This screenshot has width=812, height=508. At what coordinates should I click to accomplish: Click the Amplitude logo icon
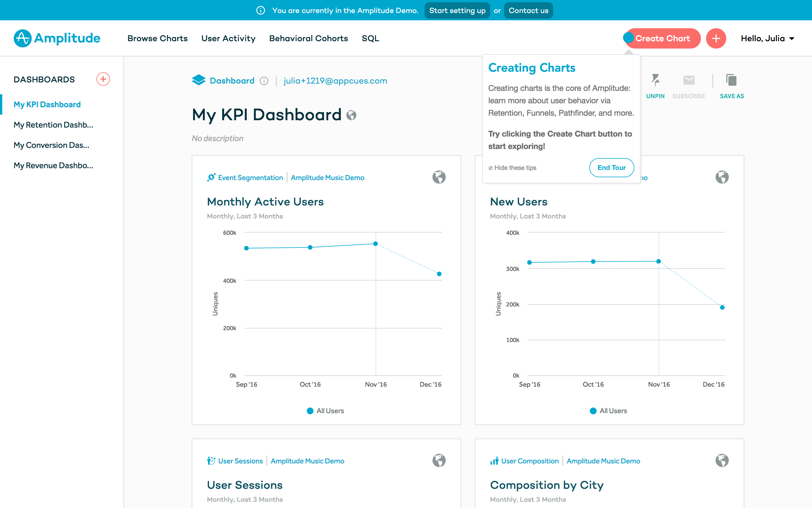point(23,38)
